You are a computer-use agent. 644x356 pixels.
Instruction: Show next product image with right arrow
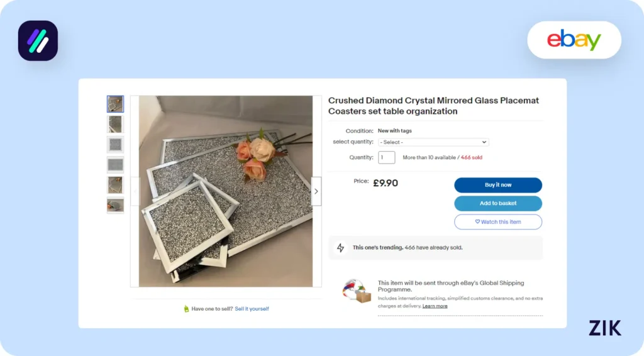tap(316, 191)
